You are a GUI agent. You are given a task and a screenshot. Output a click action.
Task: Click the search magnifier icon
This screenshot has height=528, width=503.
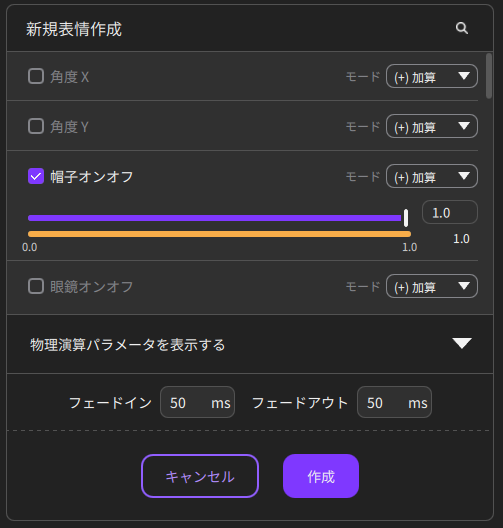coord(462,28)
